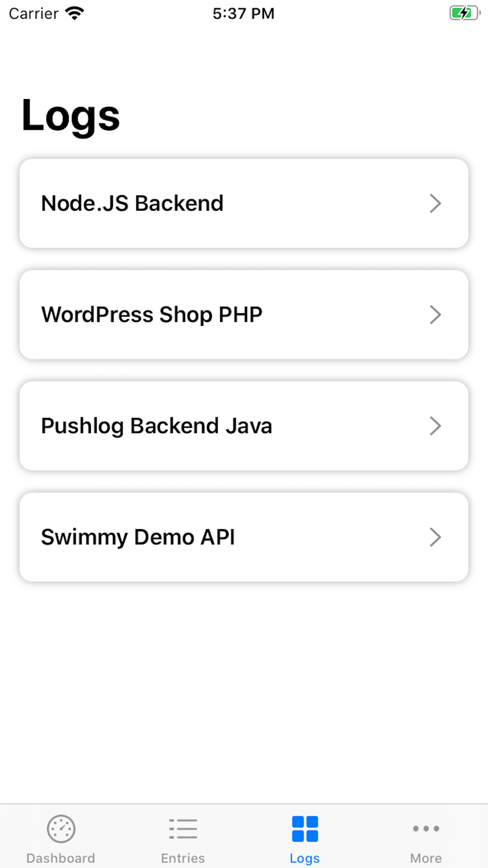The height and width of the screenshot is (868, 488).
Task: Click the 5:37 PM status bar clock
Action: coord(244,13)
